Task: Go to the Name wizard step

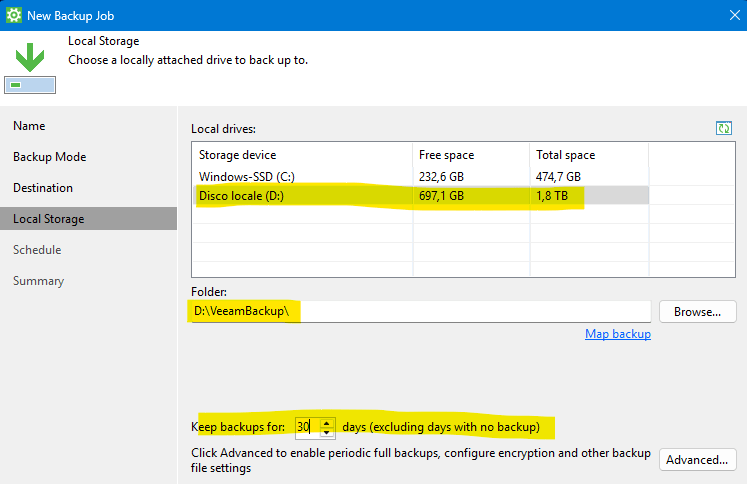Action: tap(29, 126)
